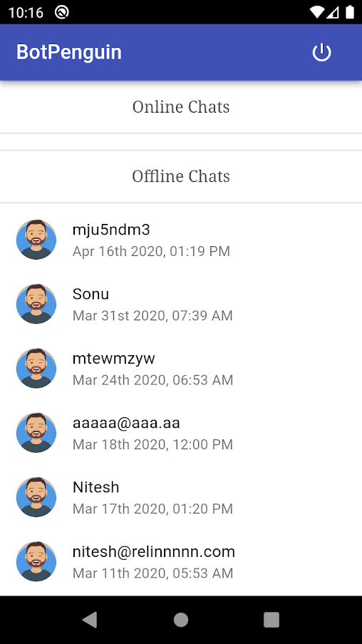This screenshot has width=362, height=644.
Task: Open chat from aaaaa@aaa.aa
Action: [181, 433]
